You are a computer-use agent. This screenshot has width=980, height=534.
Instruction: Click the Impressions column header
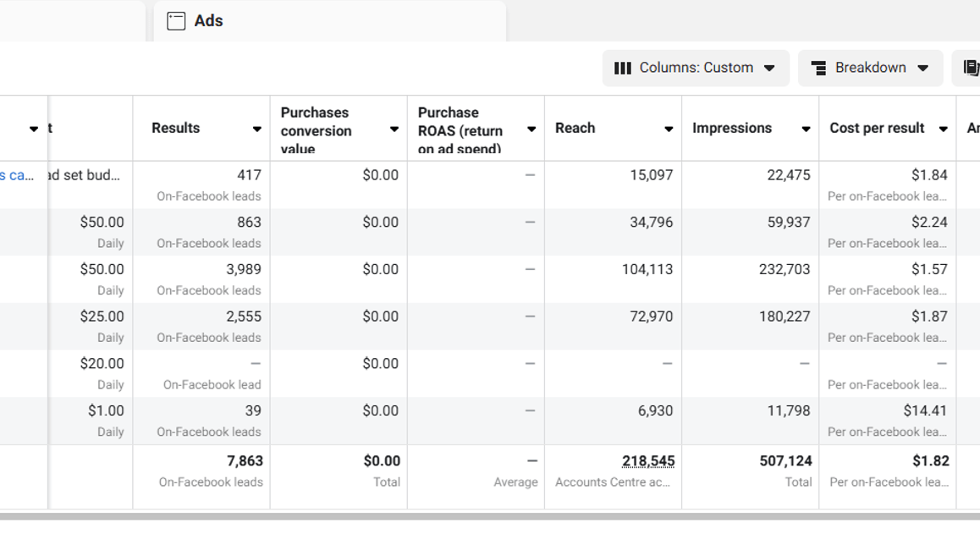coord(732,128)
